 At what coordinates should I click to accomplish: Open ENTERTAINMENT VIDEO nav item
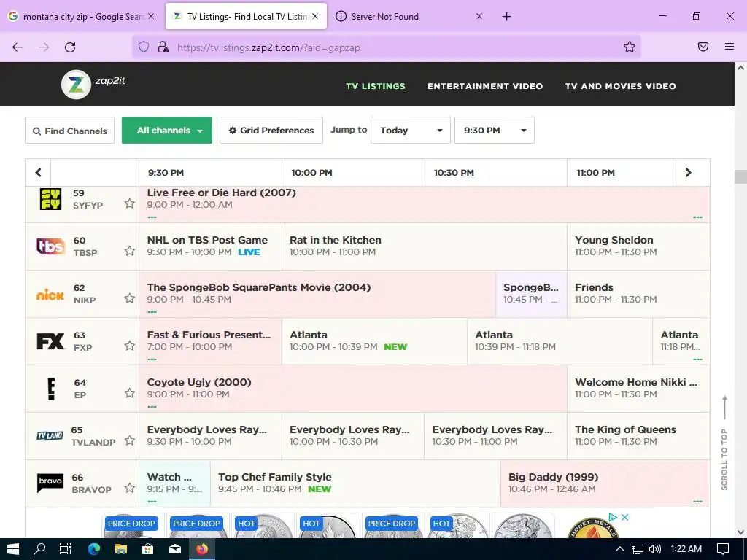click(485, 86)
